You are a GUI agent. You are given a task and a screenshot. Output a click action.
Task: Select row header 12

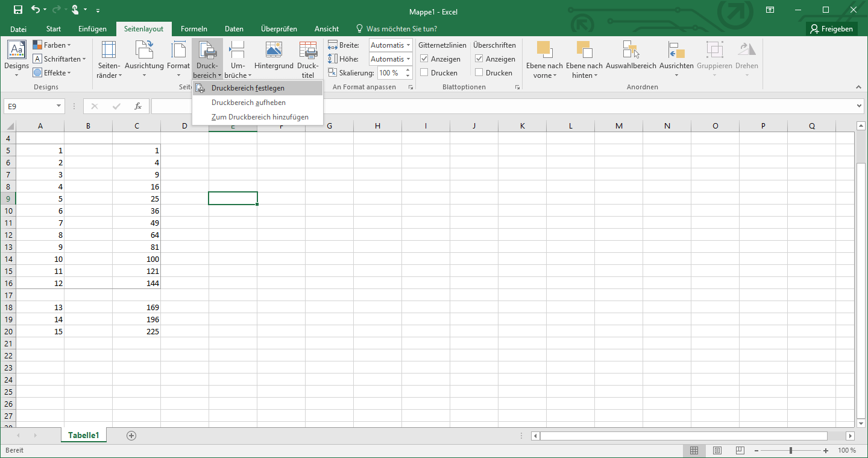click(x=8, y=235)
